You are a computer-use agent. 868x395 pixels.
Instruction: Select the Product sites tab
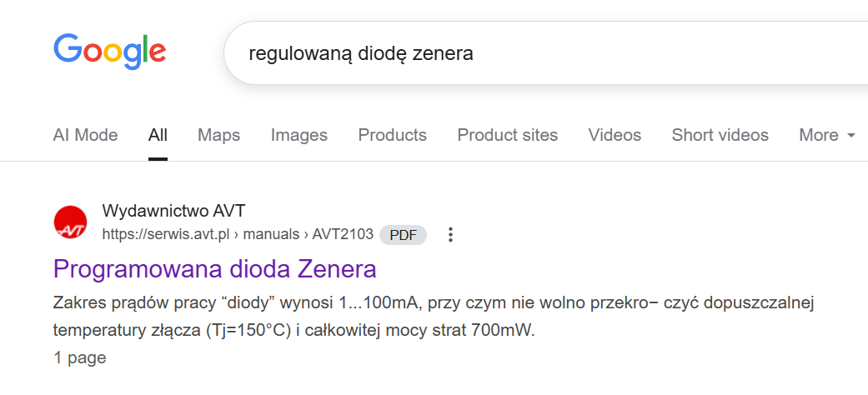pyautogui.click(x=507, y=135)
